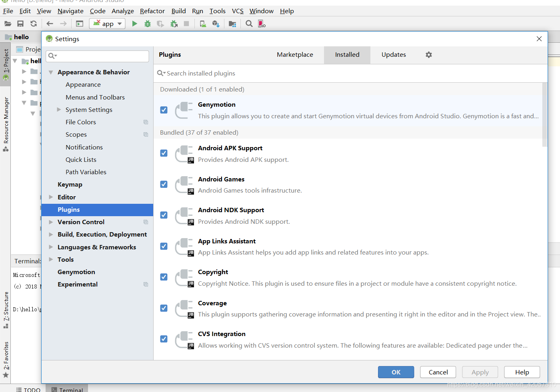
Task: Click the plugins settings gear icon
Action: [429, 55]
